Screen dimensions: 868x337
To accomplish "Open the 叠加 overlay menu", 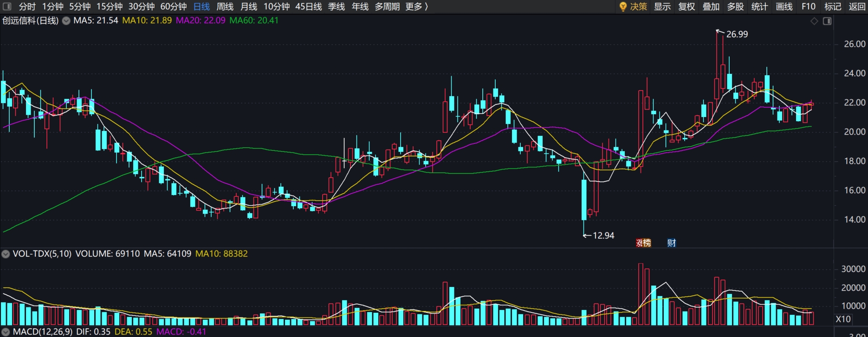I will 711,6.
